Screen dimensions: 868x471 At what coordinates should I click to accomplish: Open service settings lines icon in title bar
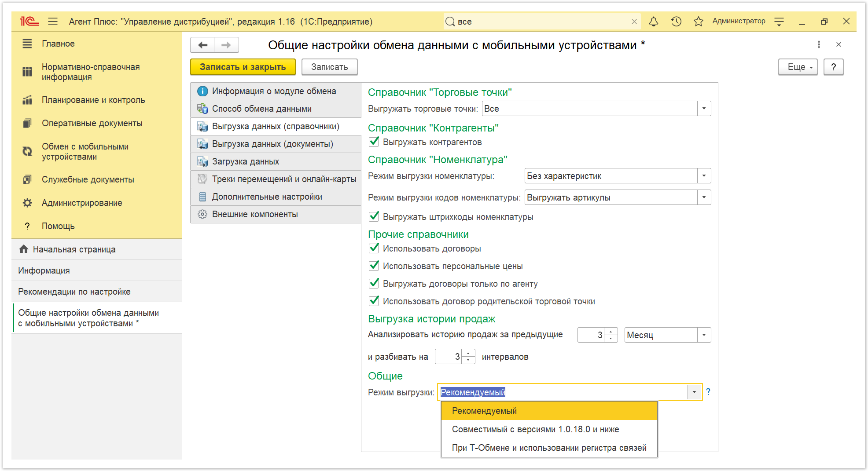(779, 22)
